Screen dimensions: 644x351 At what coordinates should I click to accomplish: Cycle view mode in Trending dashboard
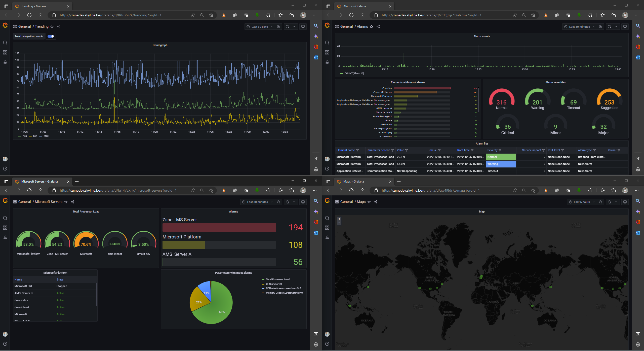(x=303, y=27)
